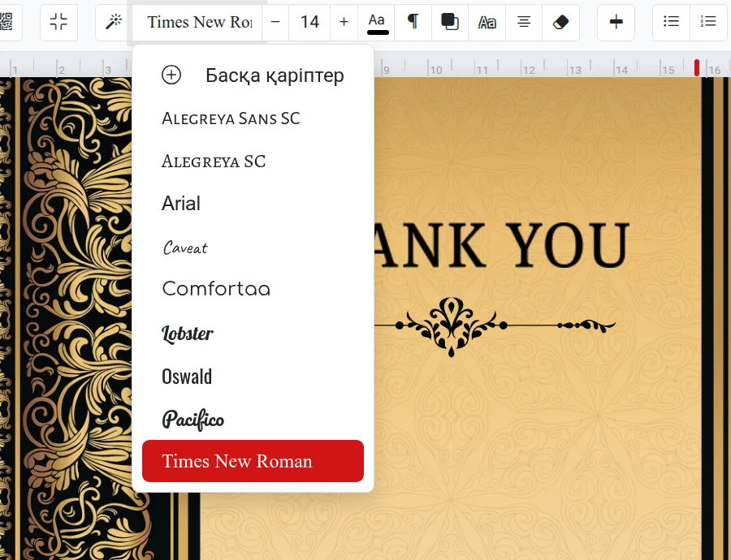Click the bold plus add icon

click(x=616, y=22)
